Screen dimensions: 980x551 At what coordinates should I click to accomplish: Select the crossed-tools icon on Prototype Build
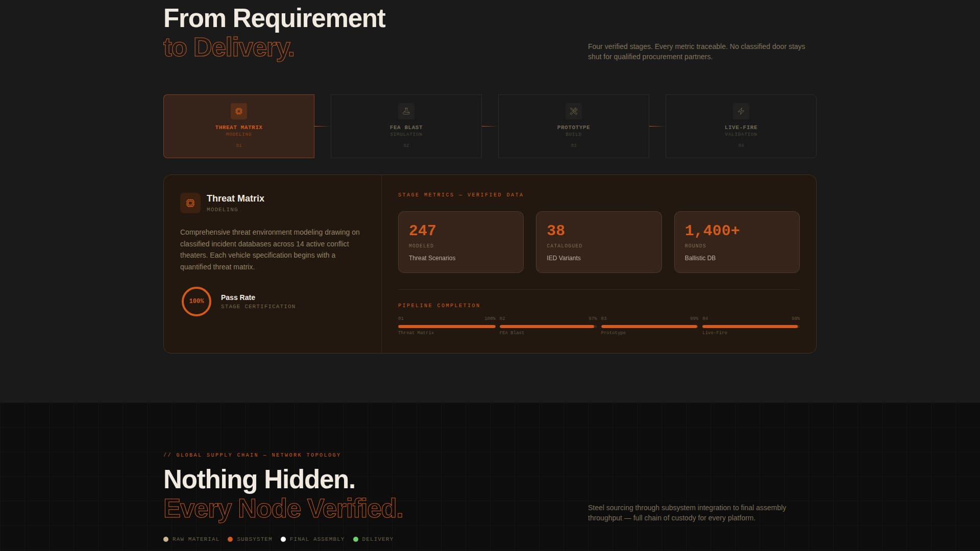(573, 111)
